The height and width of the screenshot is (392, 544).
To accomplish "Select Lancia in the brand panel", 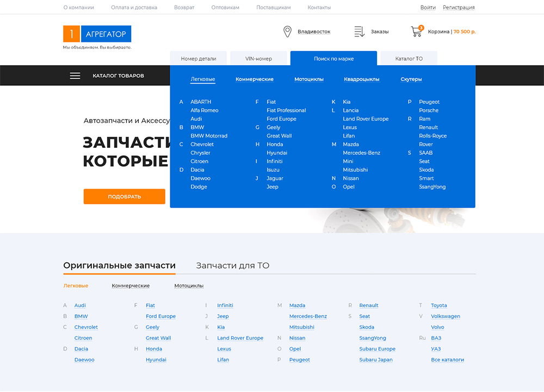I will pyautogui.click(x=351, y=110).
